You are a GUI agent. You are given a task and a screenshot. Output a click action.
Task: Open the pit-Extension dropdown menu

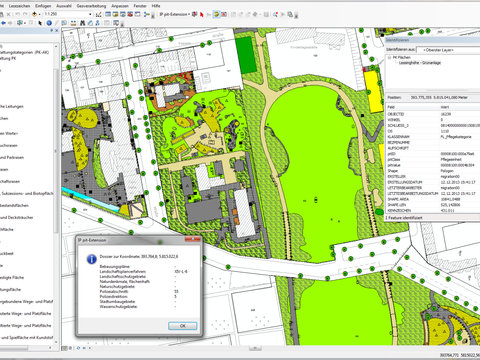coord(174,14)
